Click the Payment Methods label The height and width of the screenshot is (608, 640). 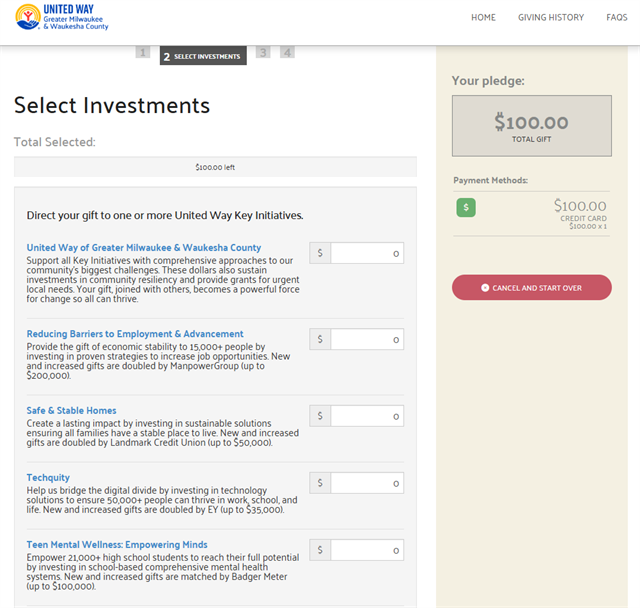tap(490, 180)
